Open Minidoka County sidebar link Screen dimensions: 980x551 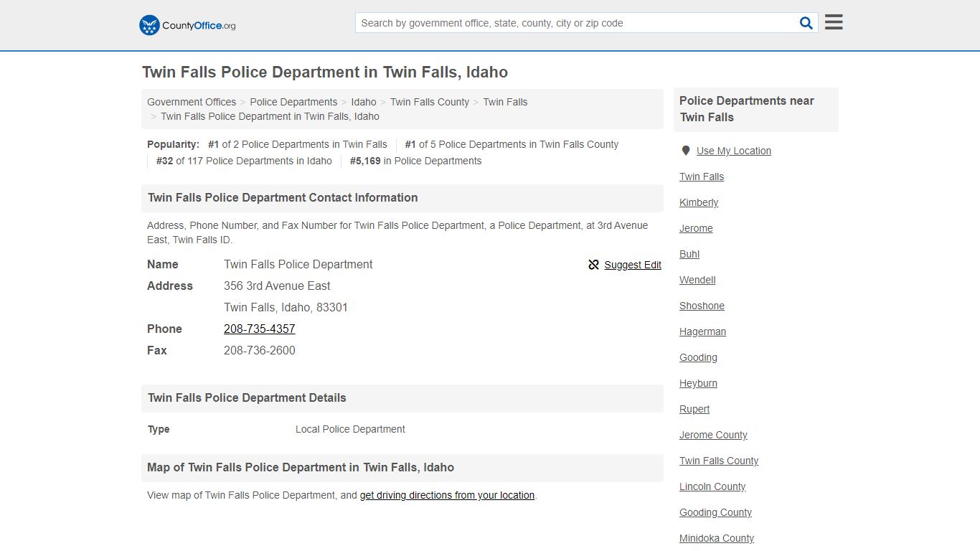coord(717,538)
